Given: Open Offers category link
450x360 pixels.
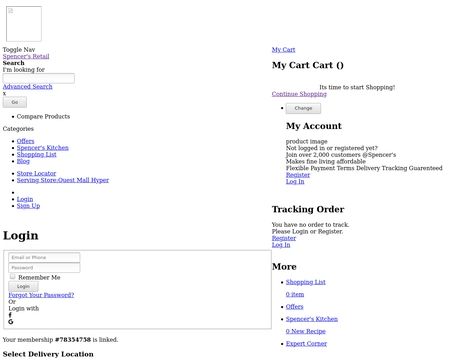Looking at the screenshot, I should (x=25, y=141).
